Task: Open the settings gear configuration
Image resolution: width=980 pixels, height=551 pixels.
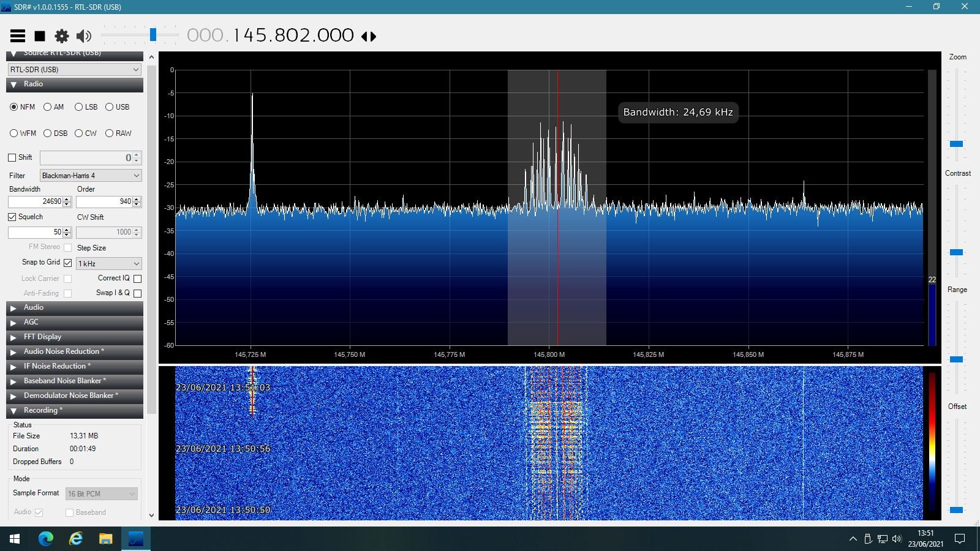Action: point(62,36)
